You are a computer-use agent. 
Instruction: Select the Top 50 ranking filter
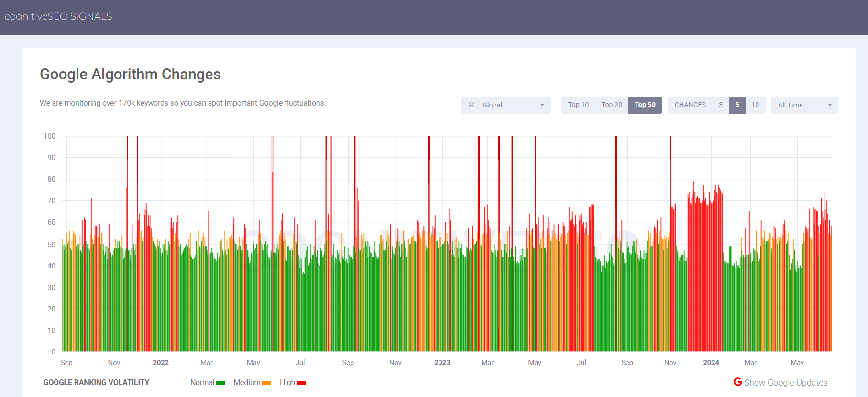(645, 105)
